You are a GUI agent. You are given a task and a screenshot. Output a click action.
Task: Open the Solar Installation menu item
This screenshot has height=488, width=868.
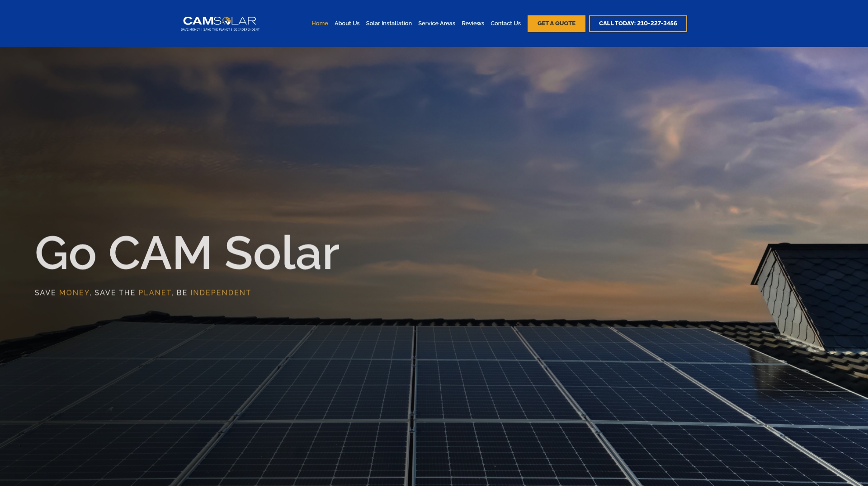389,23
